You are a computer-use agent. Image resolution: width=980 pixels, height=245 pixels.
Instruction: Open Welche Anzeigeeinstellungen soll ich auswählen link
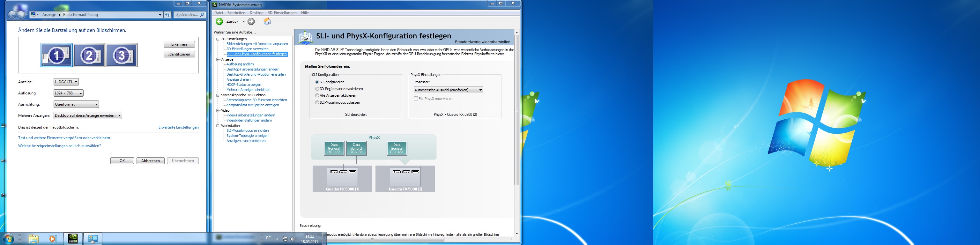click(x=59, y=146)
